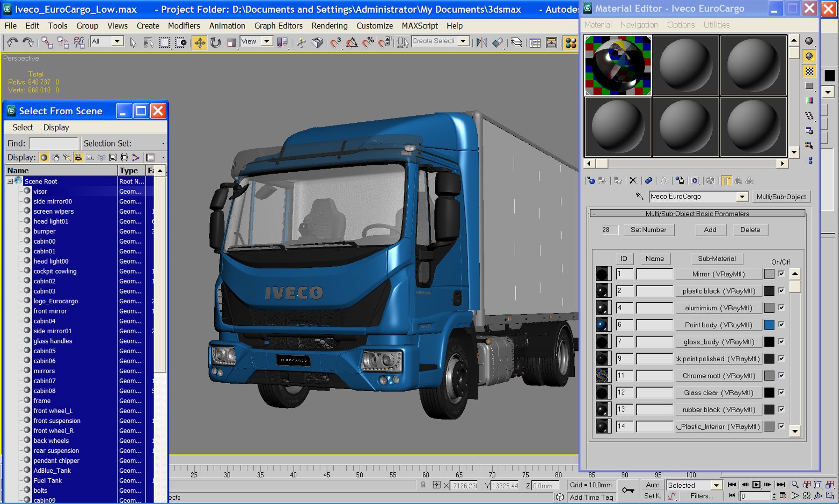
Task: Uncheck On/Off for Glass clear sub-material
Action: pyautogui.click(x=782, y=392)
